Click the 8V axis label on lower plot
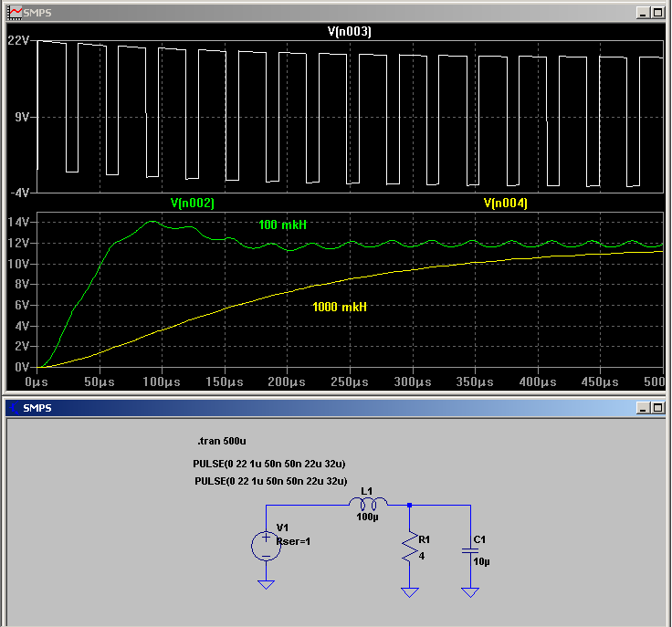This screenshot has width=672, height=627. tap(22, 285)
